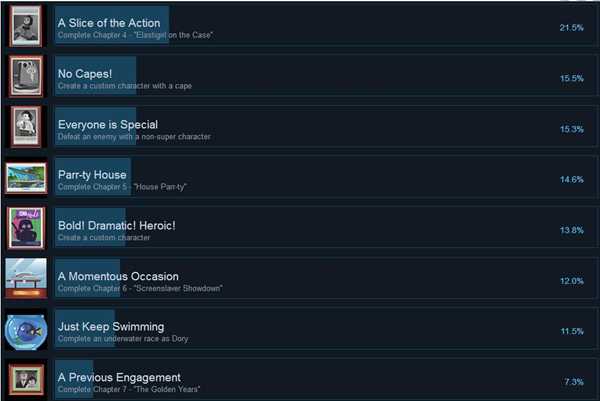The image size is (600, 401).
Task: Click the Everyone is Special title text
Action: [108, 124]
